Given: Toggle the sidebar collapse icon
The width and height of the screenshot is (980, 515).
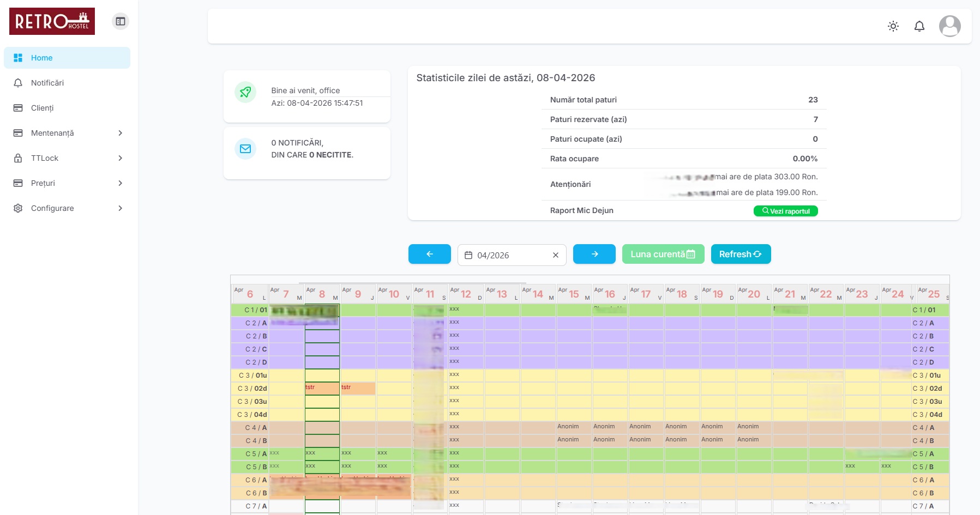Looking at the screenshot, I should click(121, 21).
